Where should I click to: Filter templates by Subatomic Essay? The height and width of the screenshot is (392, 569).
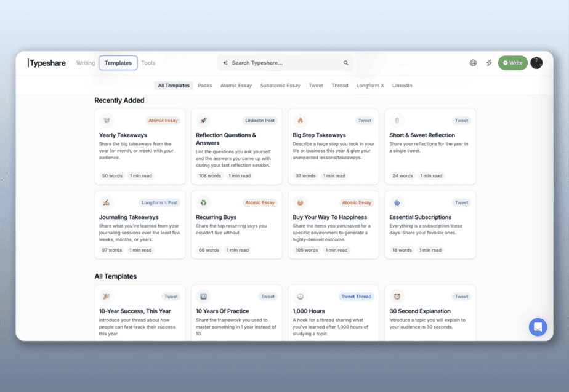pos(280,85)
